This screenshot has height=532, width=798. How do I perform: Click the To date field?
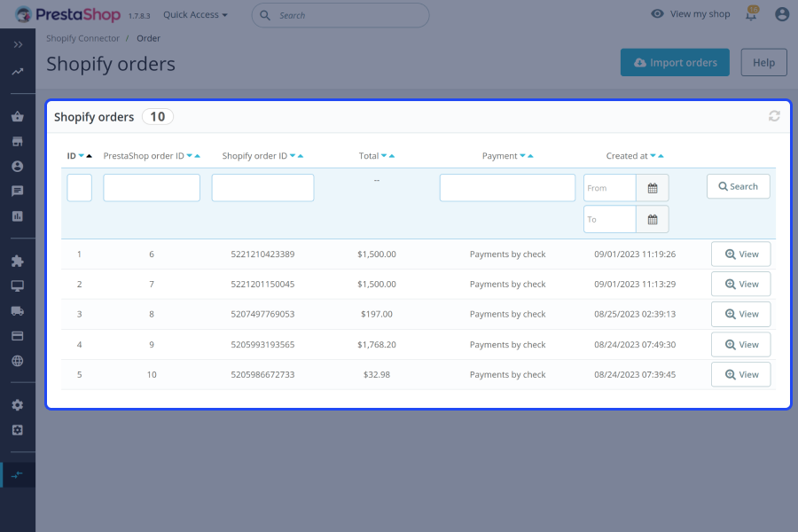point(610,220)
